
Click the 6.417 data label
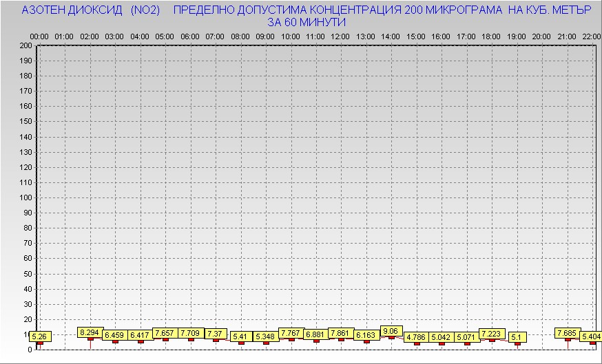coord(140,335)
